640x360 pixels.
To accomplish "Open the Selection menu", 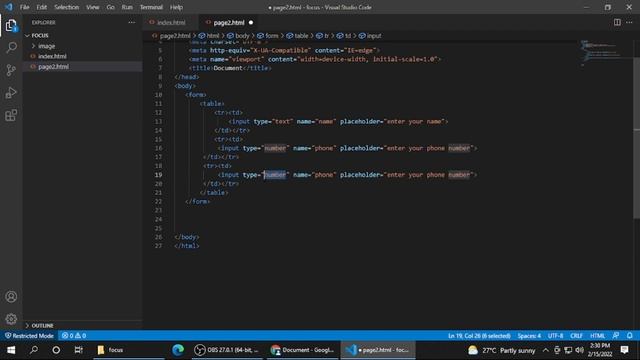I will click(66, 7).
